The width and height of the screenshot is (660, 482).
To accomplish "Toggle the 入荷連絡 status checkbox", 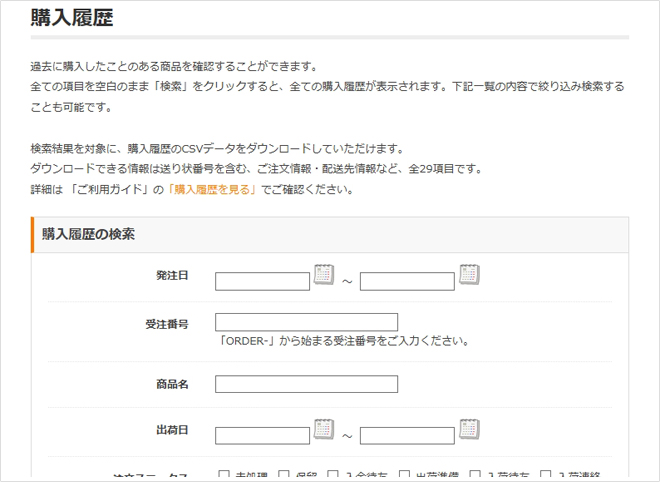I will click(x=546, y=476).
